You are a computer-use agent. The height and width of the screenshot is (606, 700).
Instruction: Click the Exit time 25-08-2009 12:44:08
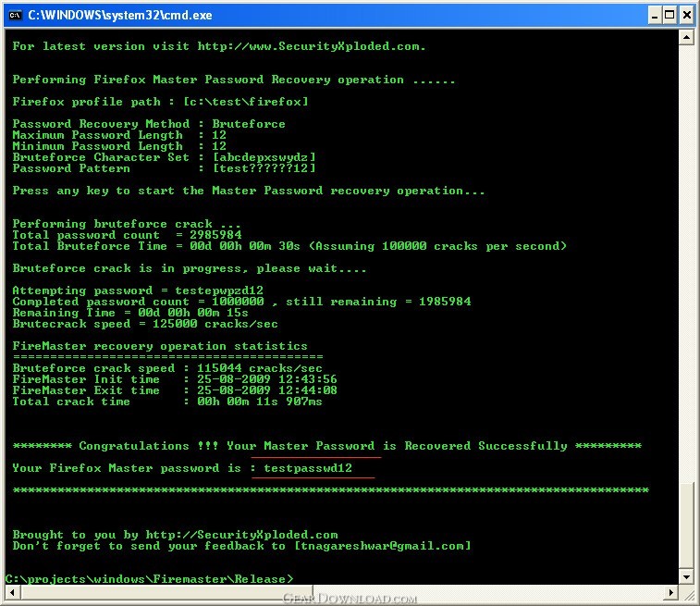(x=267, y=390)
